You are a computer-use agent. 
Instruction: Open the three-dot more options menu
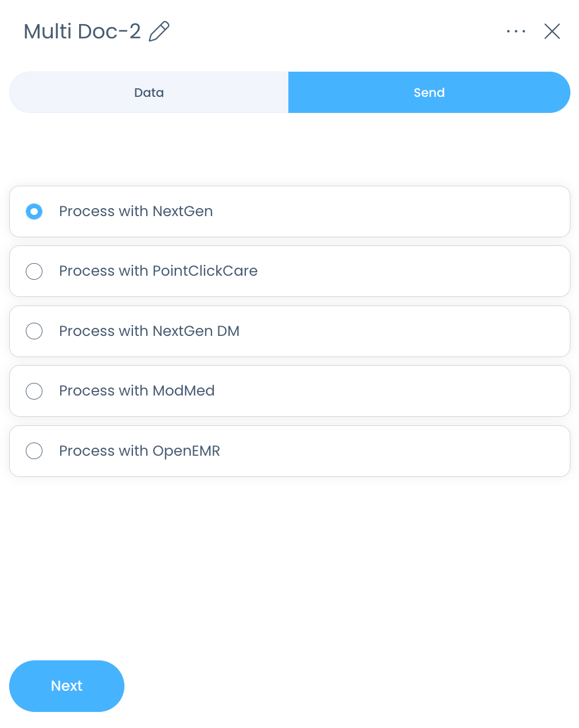point(516,32)
